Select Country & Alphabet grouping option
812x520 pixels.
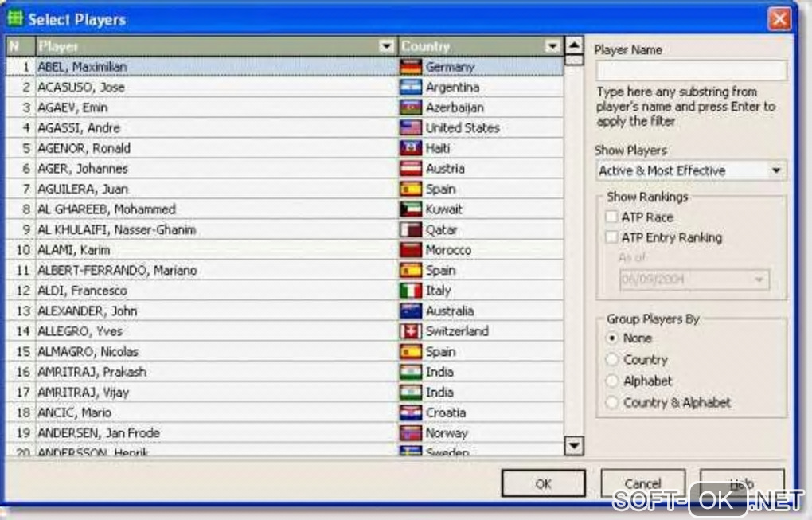pos(612,402)
